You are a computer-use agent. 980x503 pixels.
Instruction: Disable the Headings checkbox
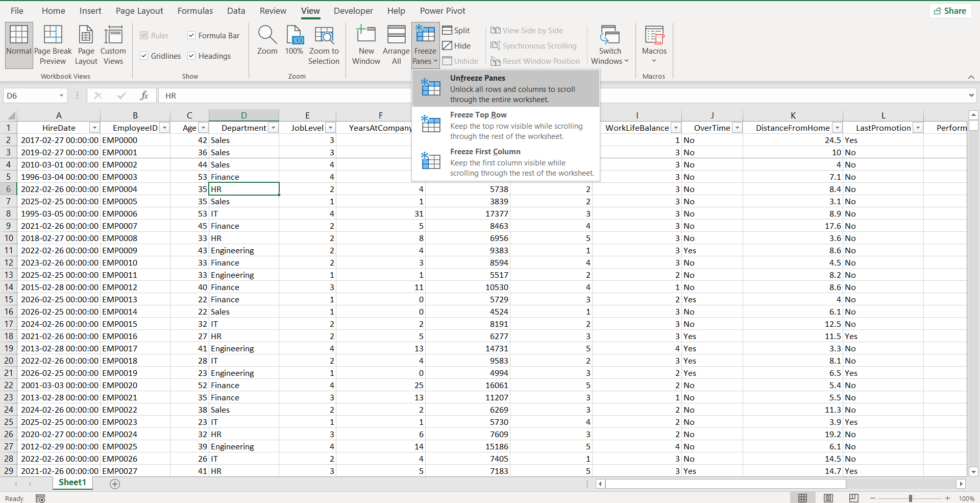[191, 56]
